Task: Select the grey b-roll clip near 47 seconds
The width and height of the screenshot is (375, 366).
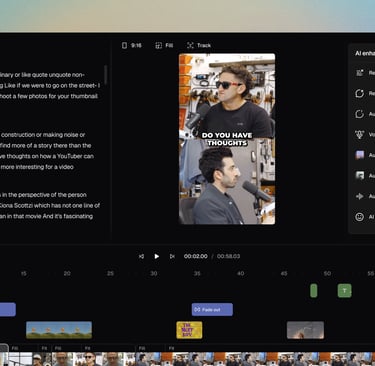Action: (305, 330)
